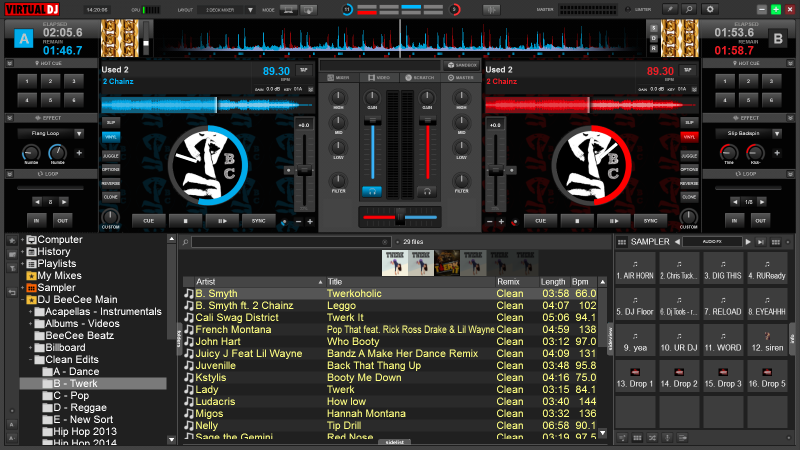Trigger hot cue 6 on deck B
Viewport: 800px width, 450px height.
(x=771, y=100)
